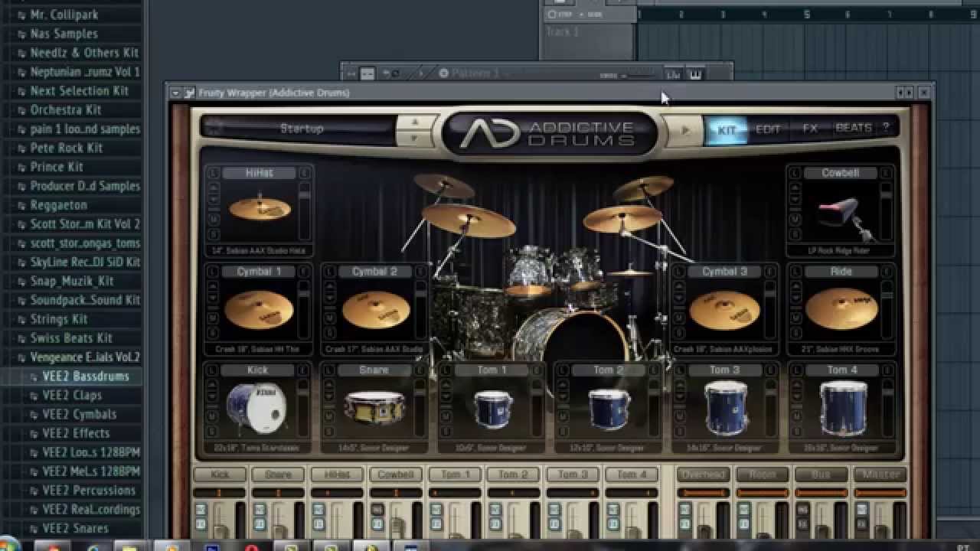This screenshot has height=551, width=980.
Task: Toggle solo on Snare mixer channel
Action: pos(260,523)
